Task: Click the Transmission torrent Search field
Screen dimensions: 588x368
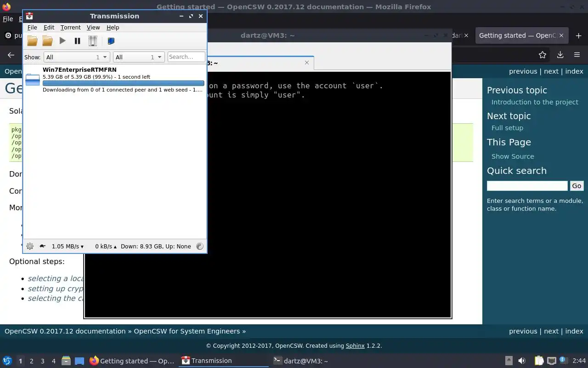Action: (x=186, y=57)
